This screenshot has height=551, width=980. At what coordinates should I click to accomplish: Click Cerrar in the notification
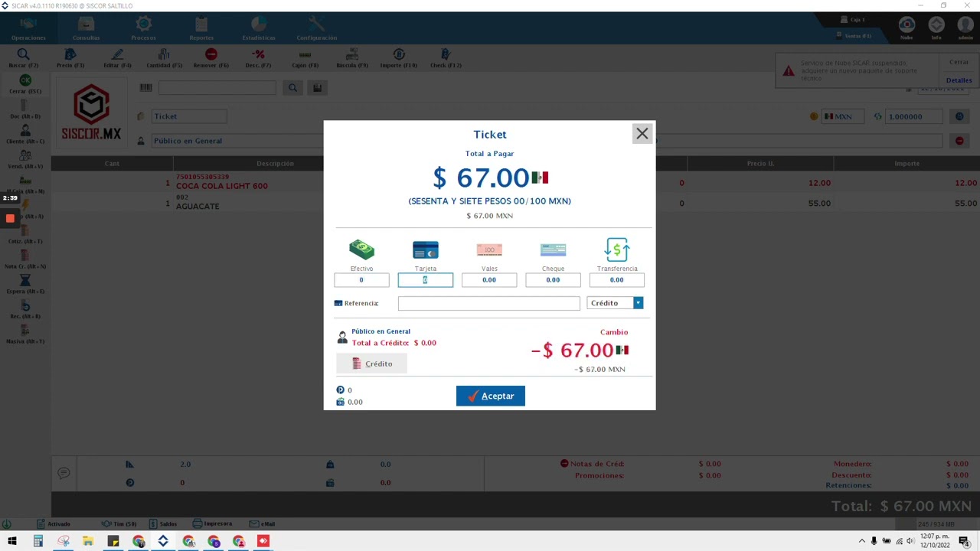click(x=959, y=62)
